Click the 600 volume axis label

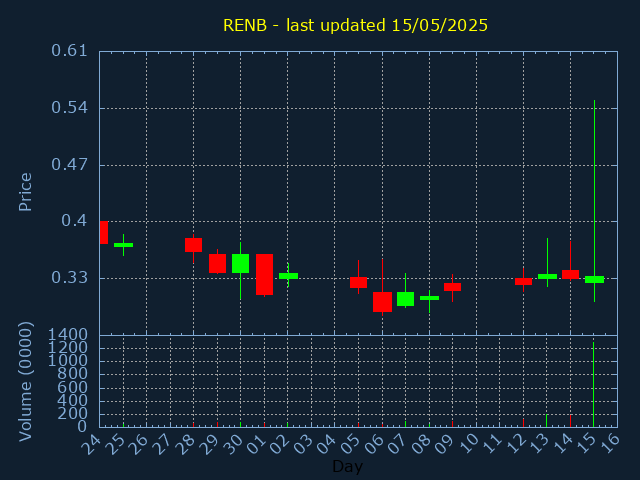coord(73,387)
